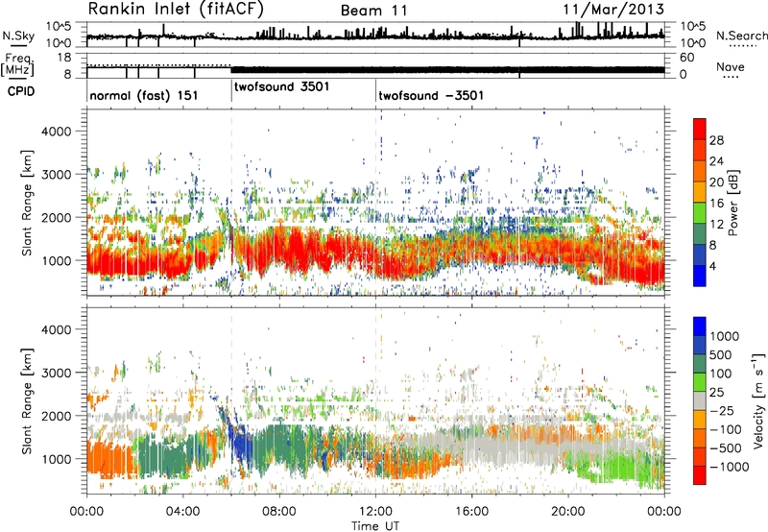
Task: Click the '60' Nave axis tick
Action: point(687,58)
